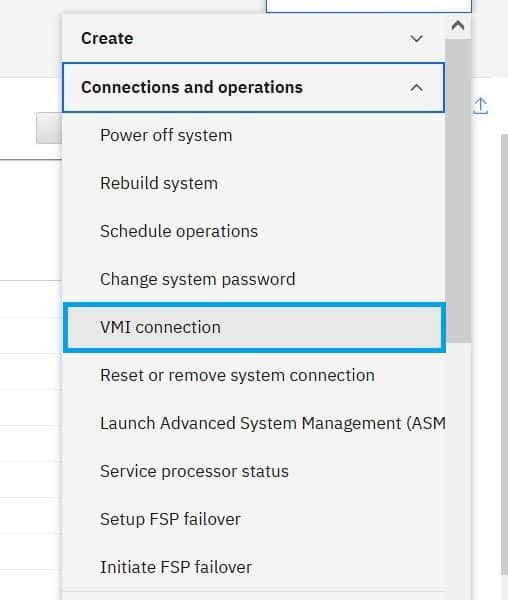Click Initiate FSP failover
Screen dimensions: 508x600
click(254, 567)
